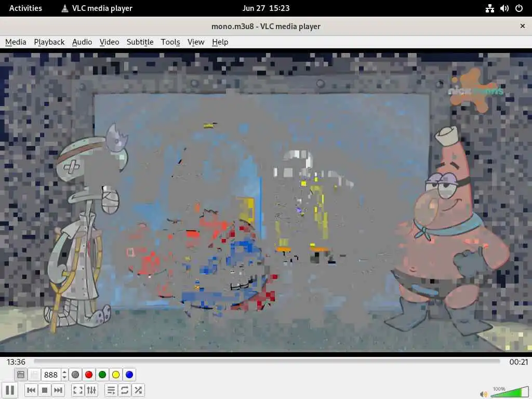Viewport: 532px width, 399px height.
Task: Open the Audio menu
Action: click(x=82, y=42)
